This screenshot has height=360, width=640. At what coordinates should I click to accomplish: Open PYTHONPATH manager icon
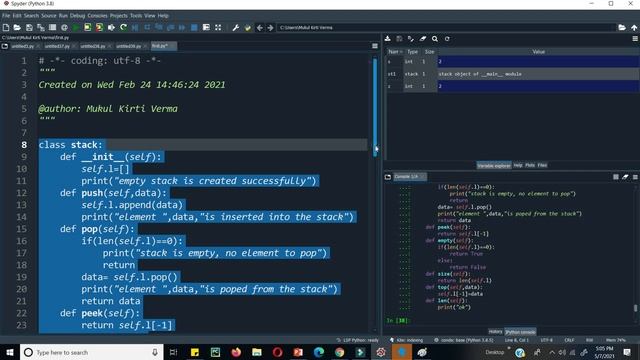(x=248, y=27)
